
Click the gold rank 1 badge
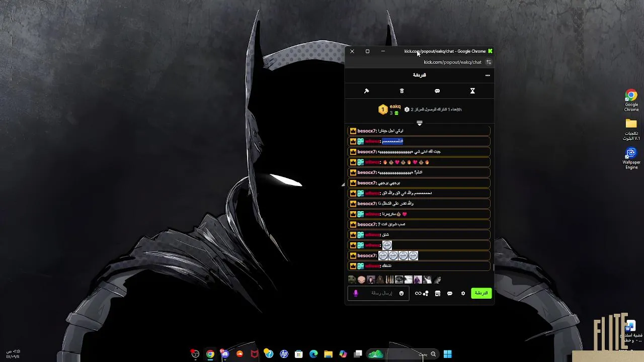click(383, 109)
